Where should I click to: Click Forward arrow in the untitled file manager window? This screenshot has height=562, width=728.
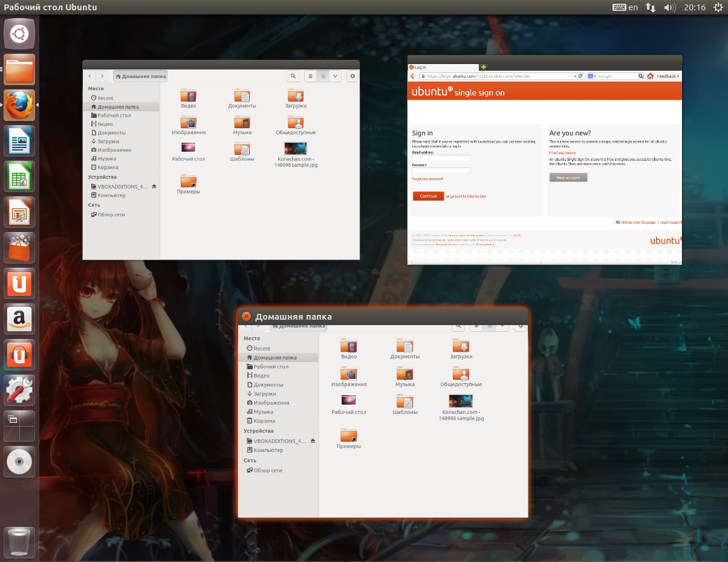click(102, 76)
